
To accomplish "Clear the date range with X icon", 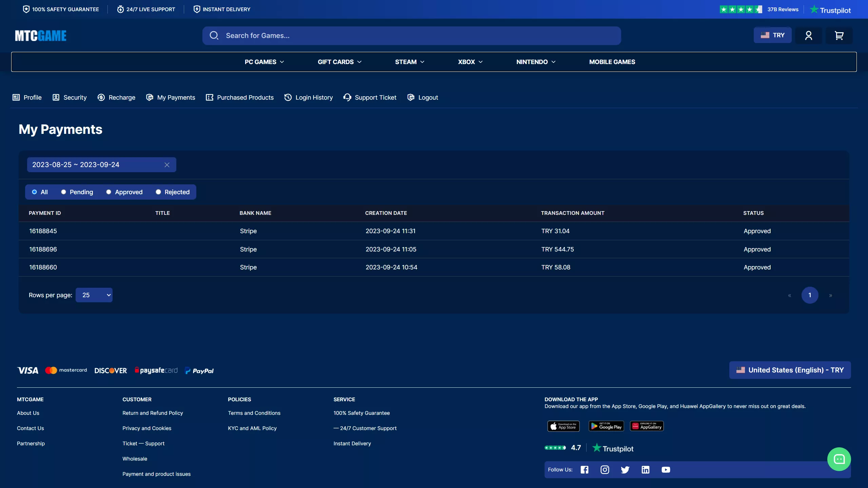I will pos(167,165).
